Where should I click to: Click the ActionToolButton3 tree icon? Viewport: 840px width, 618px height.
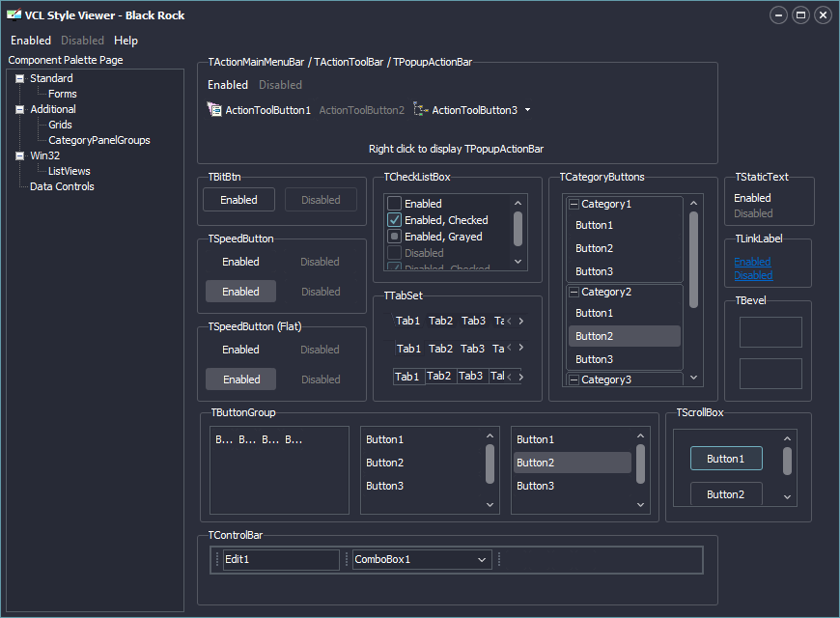421,109
